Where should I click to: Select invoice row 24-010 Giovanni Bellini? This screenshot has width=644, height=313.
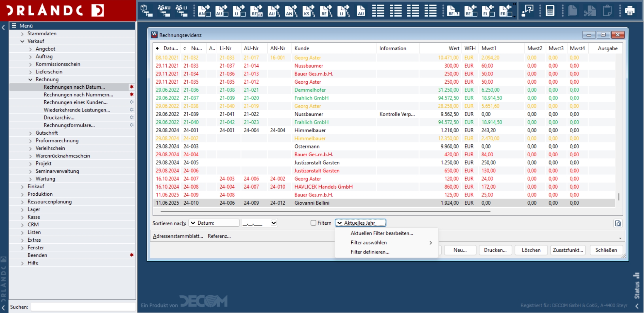[384, 203]
